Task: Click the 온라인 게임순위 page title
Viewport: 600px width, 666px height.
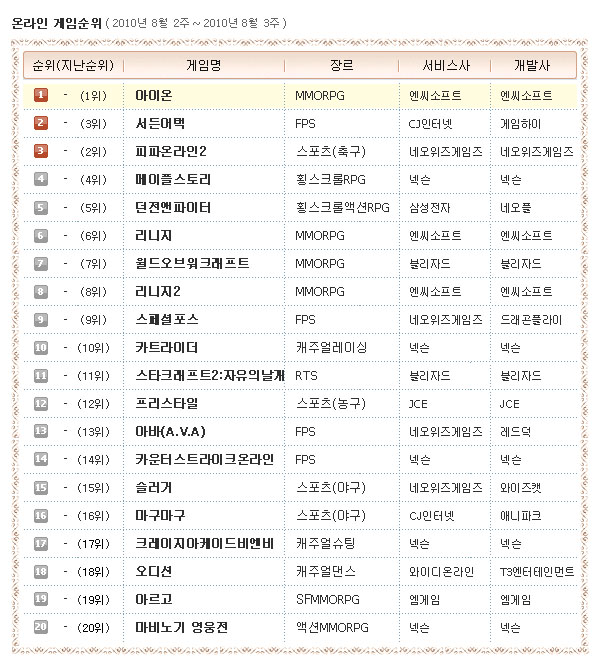Action: pyautogui.click(x=56, y=22)
